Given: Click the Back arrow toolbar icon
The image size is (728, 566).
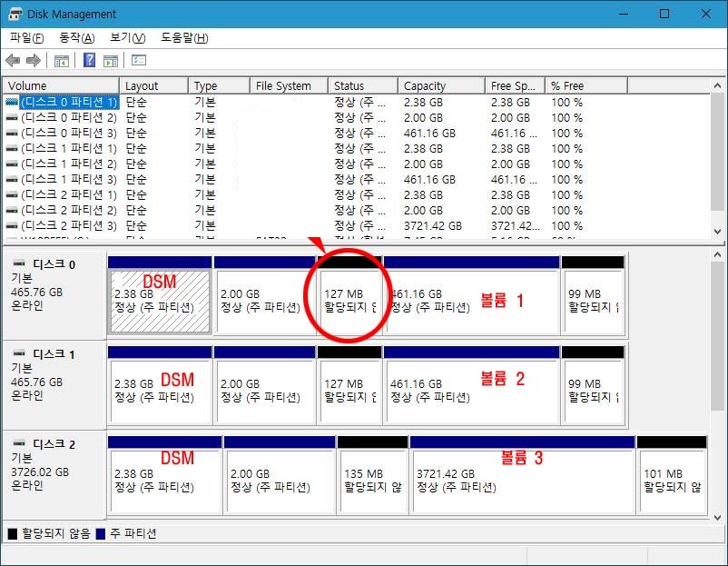Looking at the screenshot, I should 13,61.
